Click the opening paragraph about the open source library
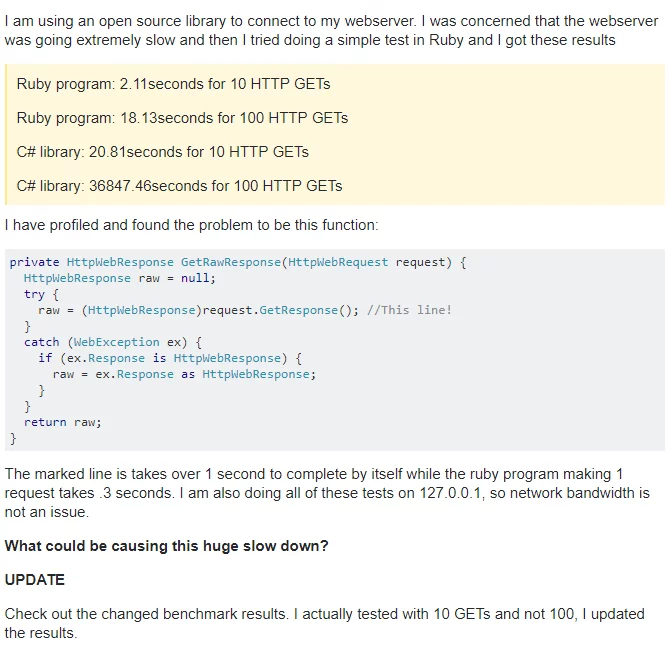 (x=310, y=30)
